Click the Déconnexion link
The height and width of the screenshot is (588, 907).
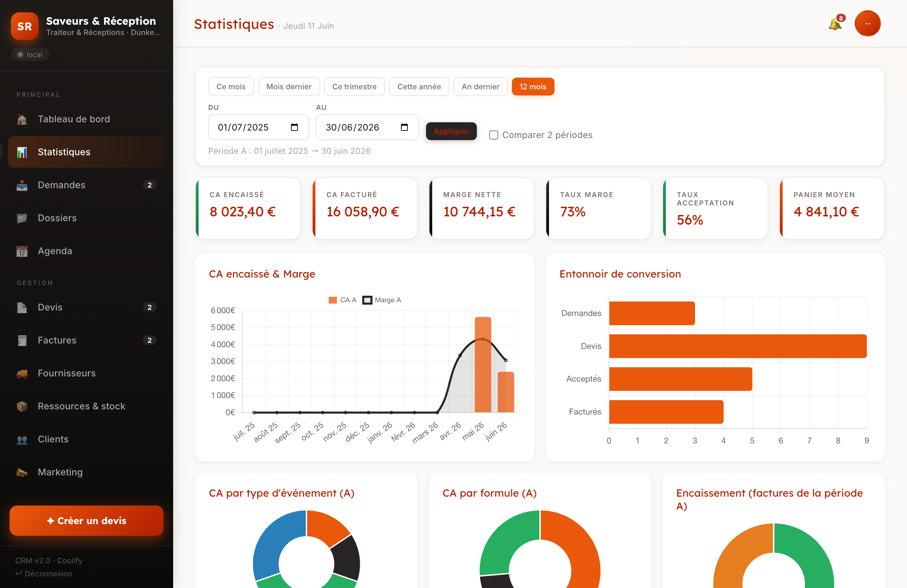tap(44, 574)
